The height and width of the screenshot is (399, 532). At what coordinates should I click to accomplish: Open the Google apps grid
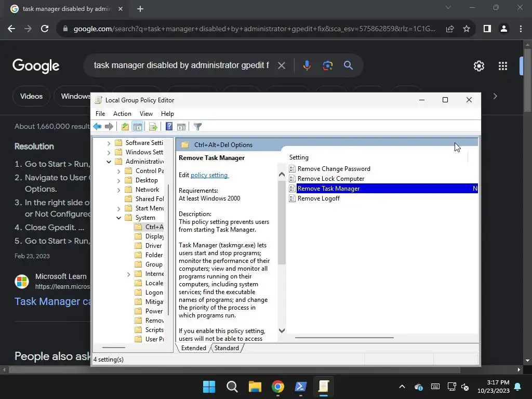point(503,66)
